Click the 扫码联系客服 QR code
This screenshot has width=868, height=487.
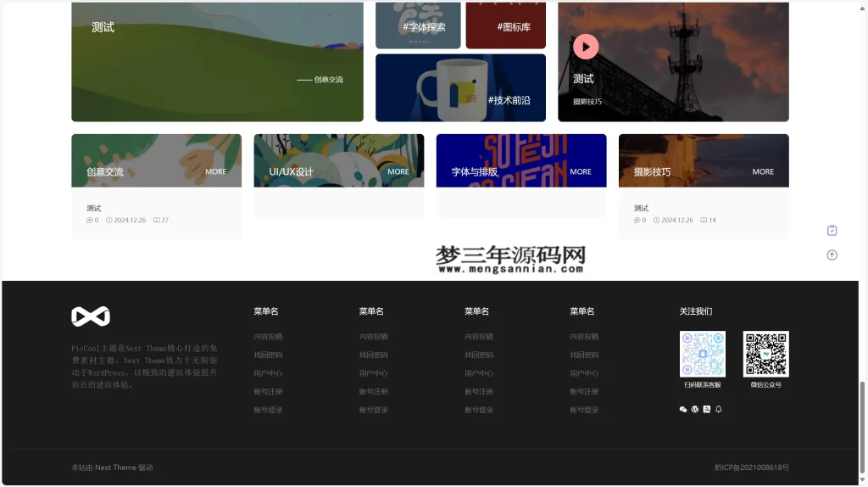[x=703, y=354]
